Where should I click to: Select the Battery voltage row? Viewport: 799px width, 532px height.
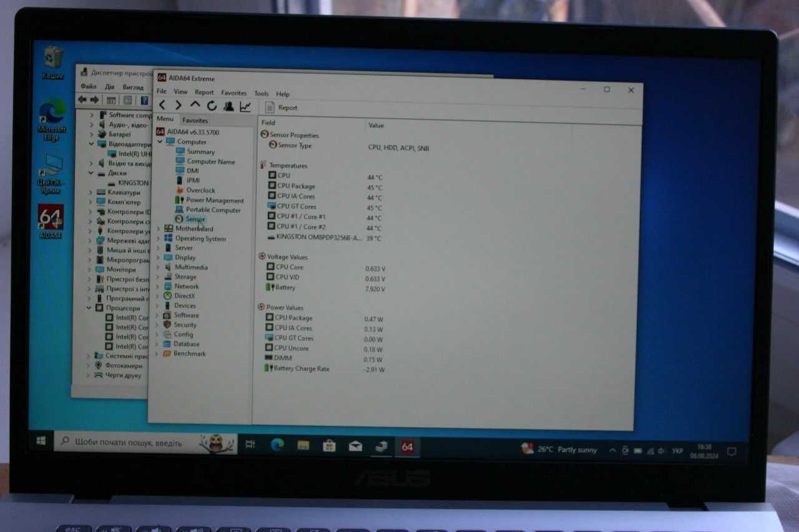point(325,288)
